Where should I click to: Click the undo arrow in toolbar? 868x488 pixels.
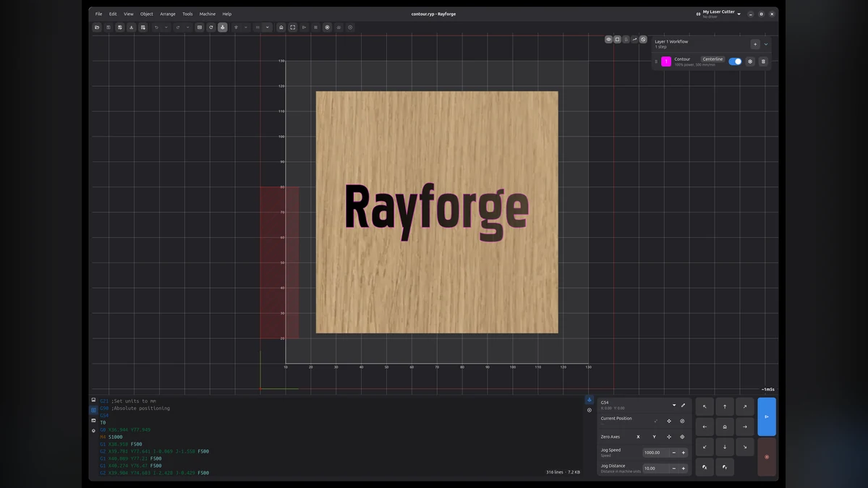[x=157, y=27]
